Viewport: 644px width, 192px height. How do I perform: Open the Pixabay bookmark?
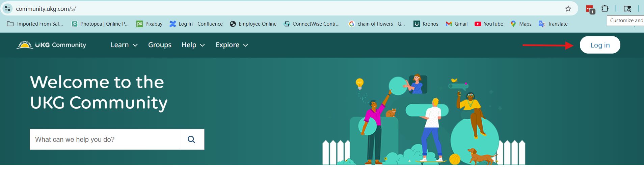coord(149,24)
